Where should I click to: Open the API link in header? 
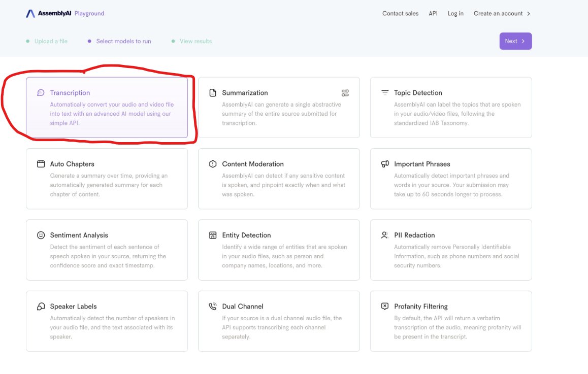(433, 14)
